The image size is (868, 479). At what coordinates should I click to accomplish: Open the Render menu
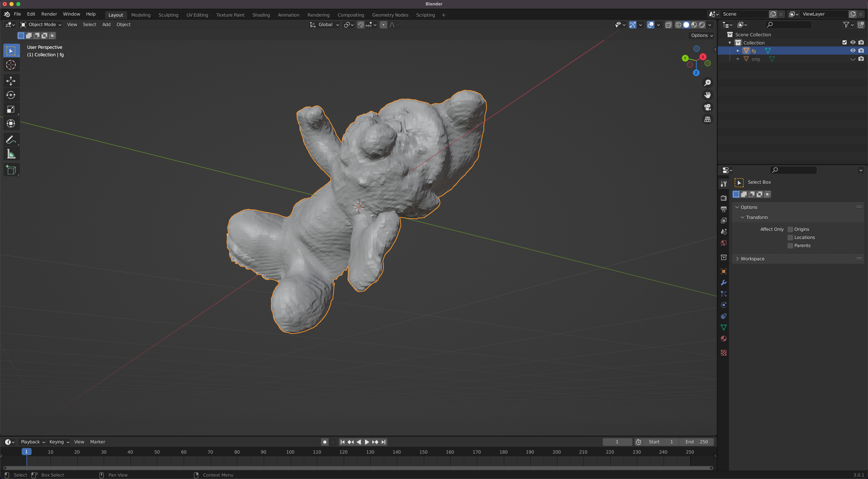(x=49, y=14)
